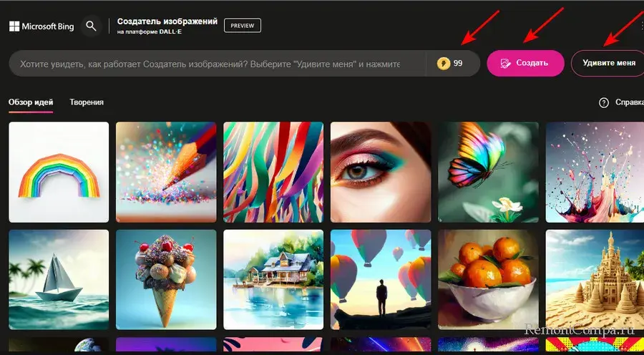Open the Справка help link
Image resolution: width=644 pixels, height=355 pixels.
tap(629, 102)
